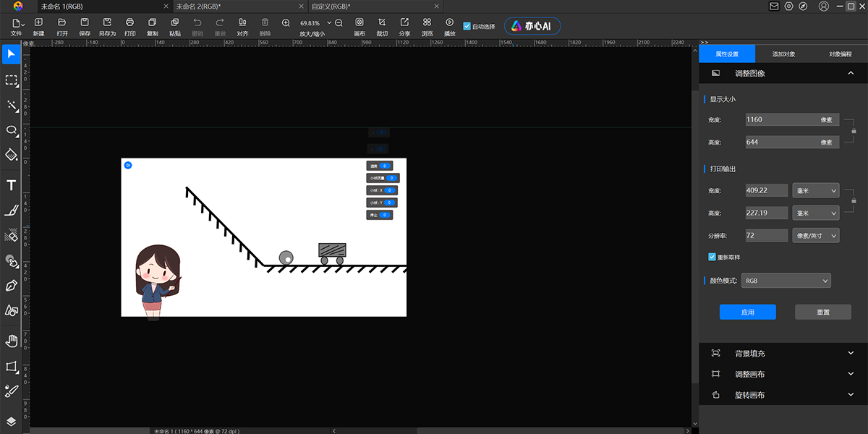Click the display 宽度 field showing 1160
868x434 pixels.
click(791, 119)
